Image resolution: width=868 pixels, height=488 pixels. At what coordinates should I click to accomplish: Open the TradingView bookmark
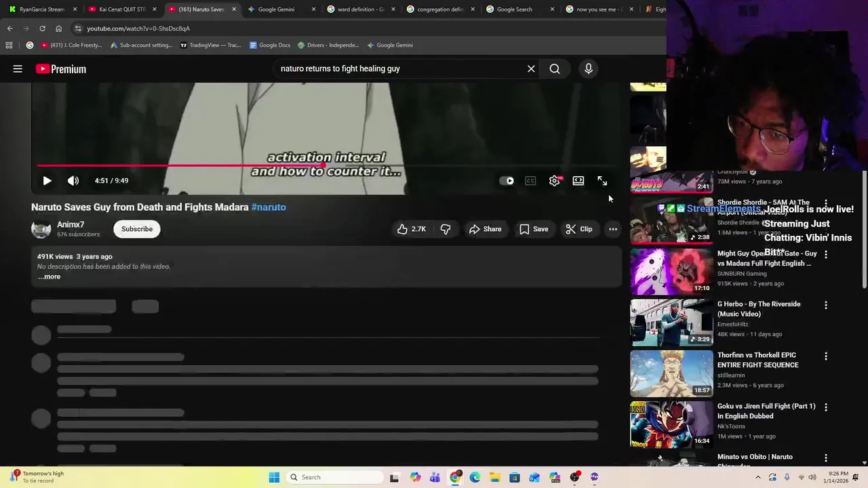[210, 45]
